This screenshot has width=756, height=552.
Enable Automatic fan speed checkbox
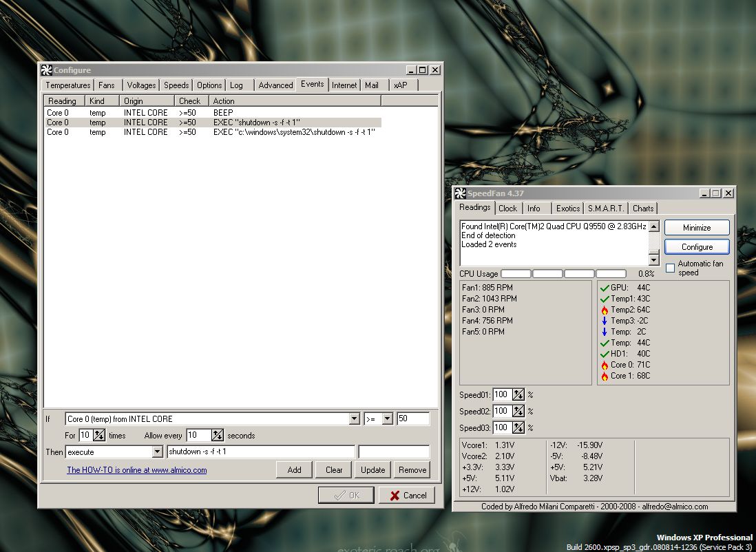[670, 268]
